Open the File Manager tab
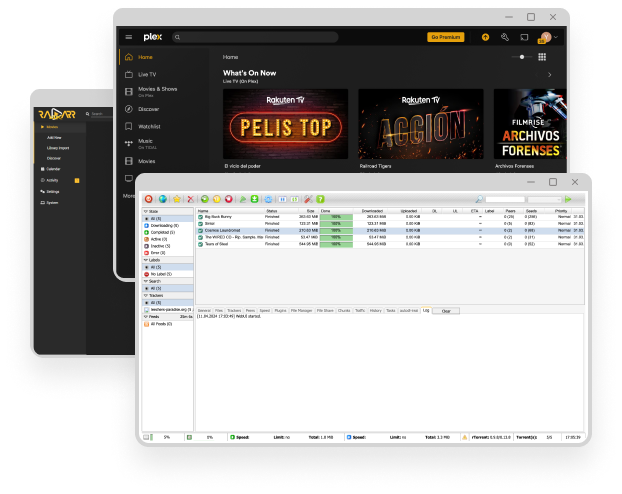The width and height of the screenshot is (622, 494). [x=302, y=311]
